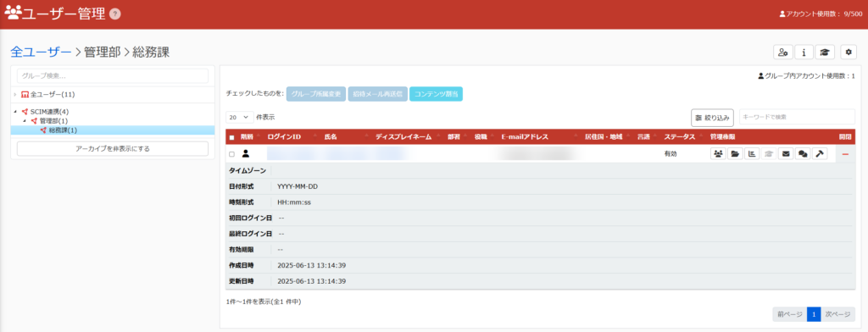The height and width of the screenshot is (332, 868).
Task: Select 総務課(1) in the group tree
Action: [63, 130]
